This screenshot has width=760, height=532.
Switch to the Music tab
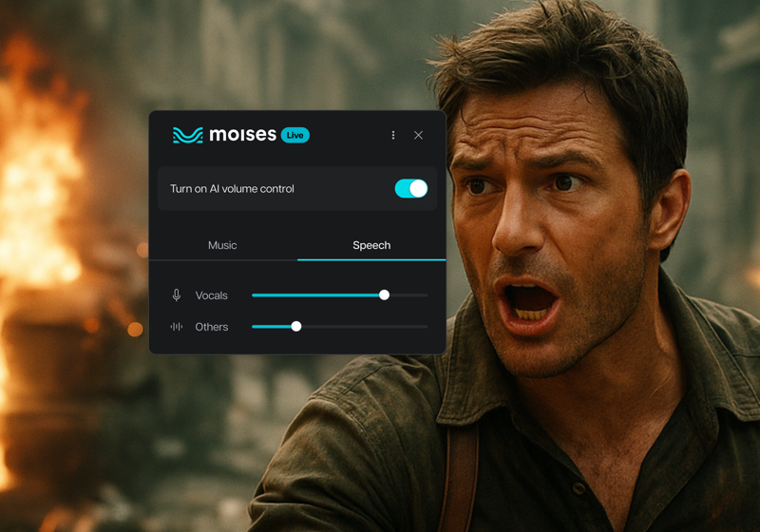[222, 245]
